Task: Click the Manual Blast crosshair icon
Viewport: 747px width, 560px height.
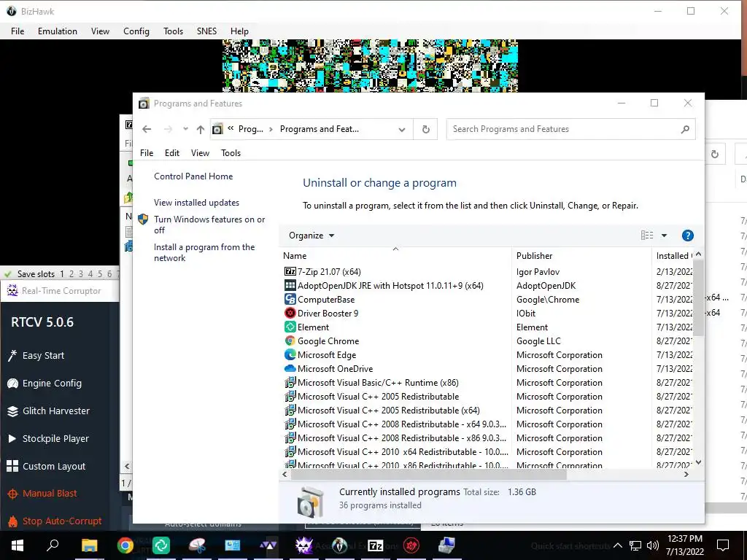Action: pyautogui.click(x=12, y=494)
